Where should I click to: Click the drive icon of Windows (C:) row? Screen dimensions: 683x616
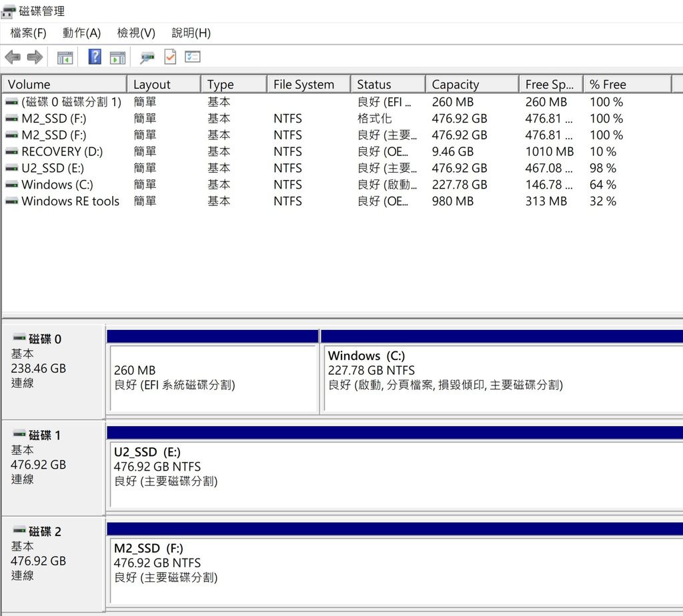point(12,185)
